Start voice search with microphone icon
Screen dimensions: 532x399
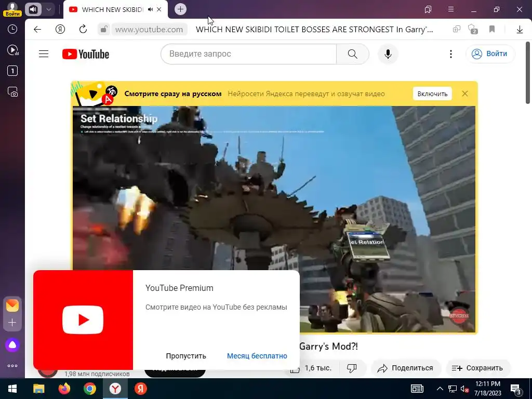pos(388,54)
